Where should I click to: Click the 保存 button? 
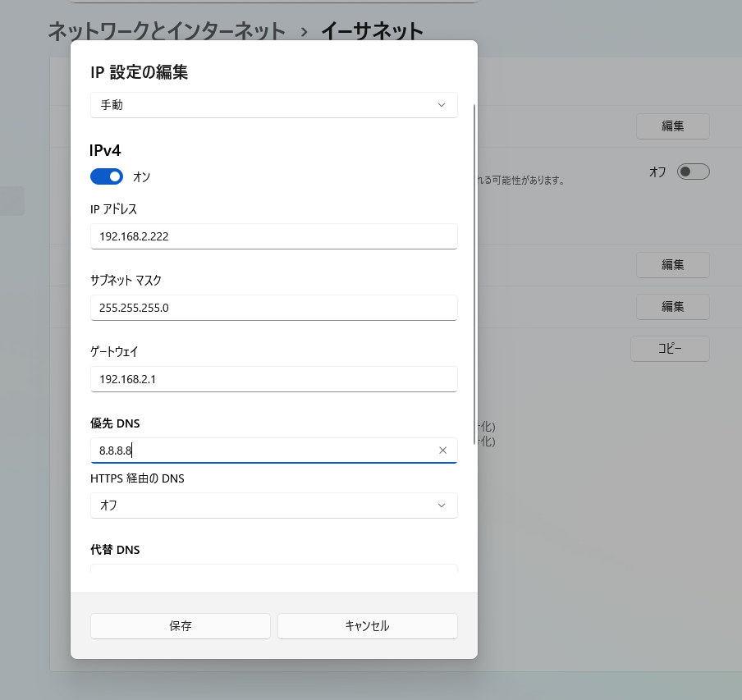pos(180,625)
